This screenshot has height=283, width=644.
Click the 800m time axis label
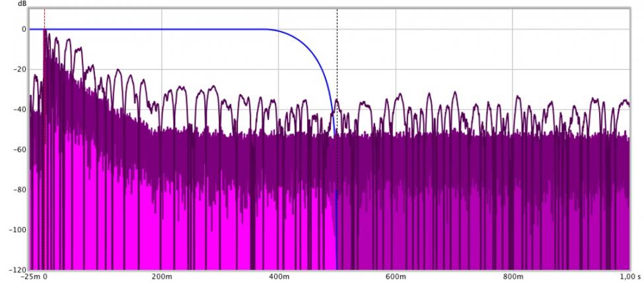(x=512, y=277)
